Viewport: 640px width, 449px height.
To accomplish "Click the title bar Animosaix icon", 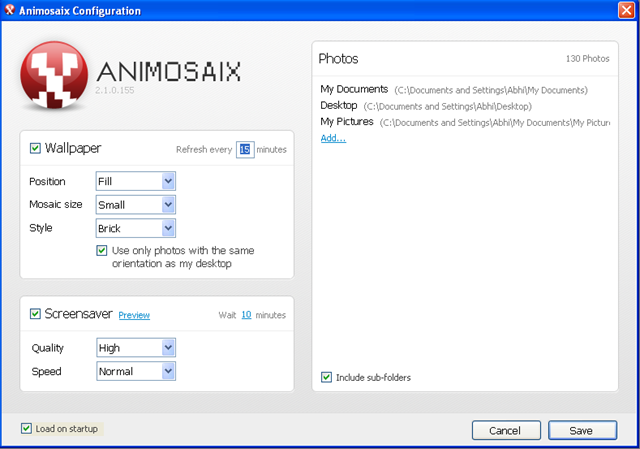I will pos(10,10).
